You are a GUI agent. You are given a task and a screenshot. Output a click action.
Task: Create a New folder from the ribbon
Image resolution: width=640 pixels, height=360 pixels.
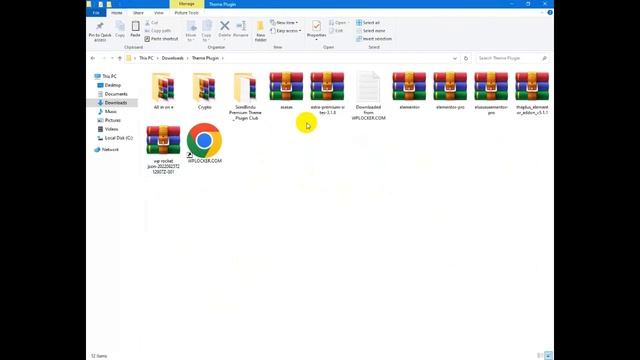(x=260, y=31)
